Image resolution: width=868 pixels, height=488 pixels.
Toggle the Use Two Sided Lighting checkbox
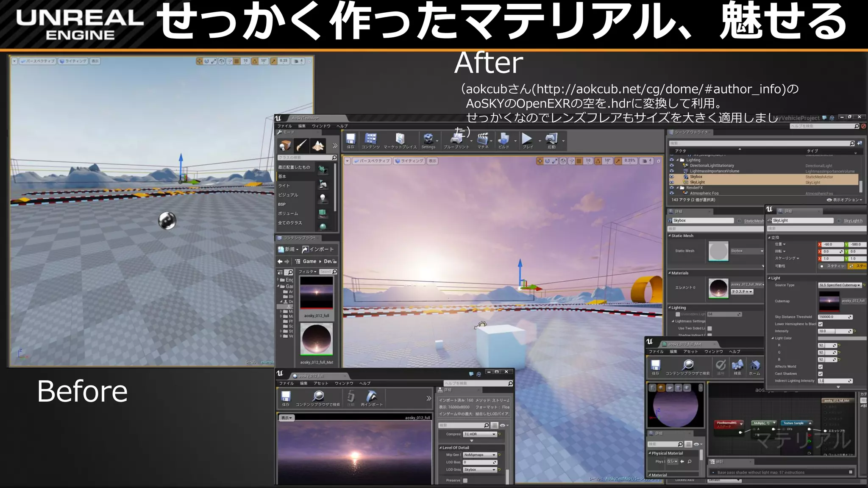[x=709, y=328]
